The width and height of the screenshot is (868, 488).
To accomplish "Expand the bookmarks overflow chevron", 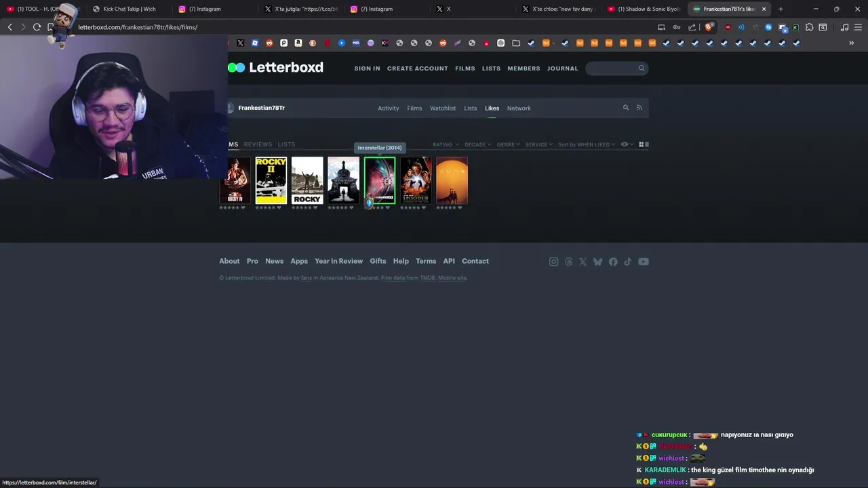I will 852,43.
